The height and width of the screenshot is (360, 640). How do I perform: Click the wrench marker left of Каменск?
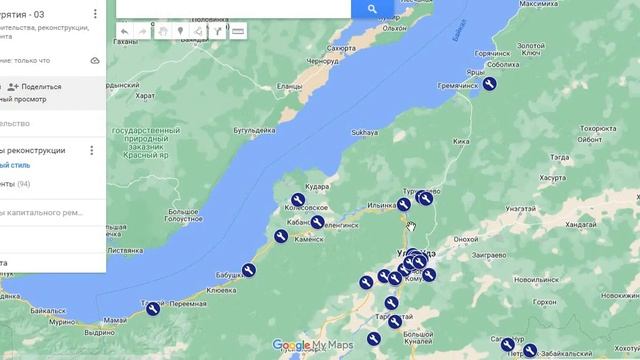[x=281, y=236]
